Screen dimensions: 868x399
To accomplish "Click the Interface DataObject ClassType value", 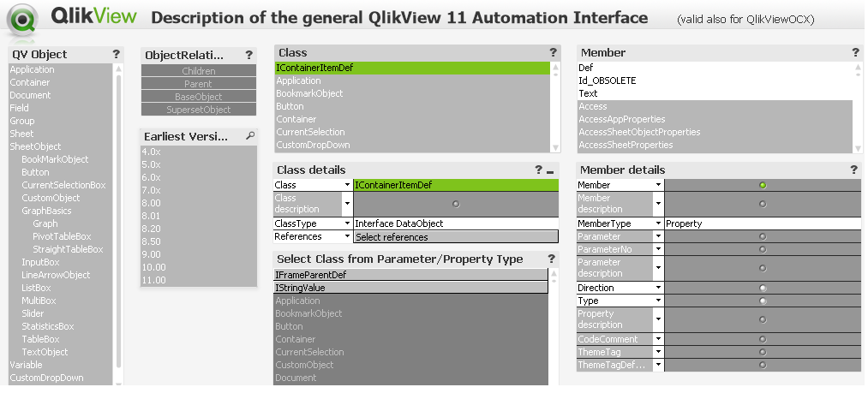I will [x=456, y=223].
